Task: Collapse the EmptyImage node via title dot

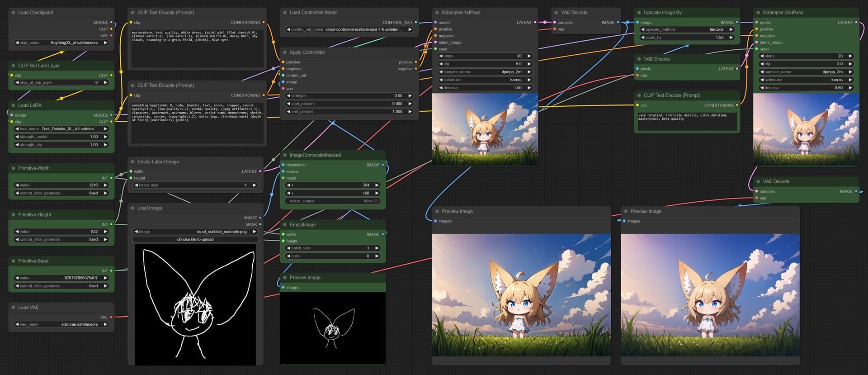Action: [285, 225]
